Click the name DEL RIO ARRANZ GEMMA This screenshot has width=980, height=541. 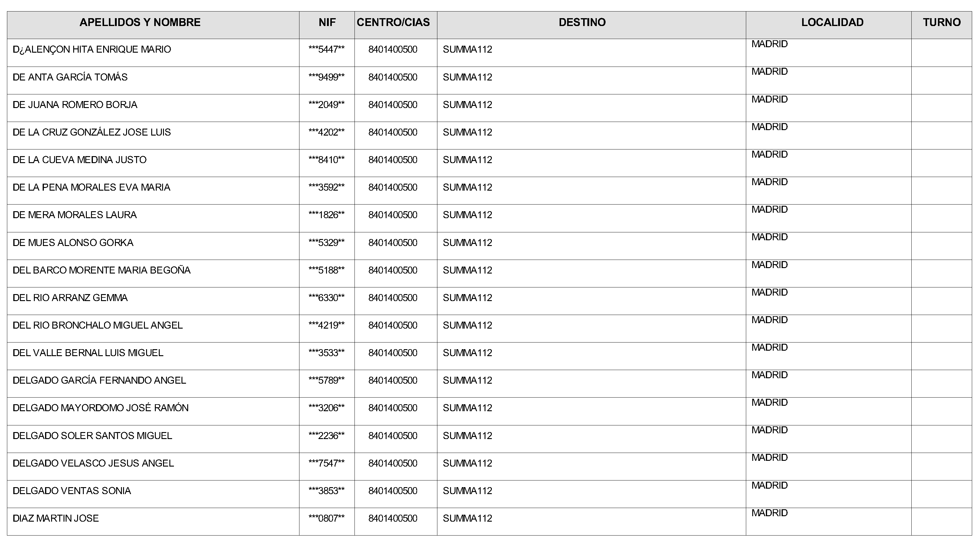coord(70,298)
